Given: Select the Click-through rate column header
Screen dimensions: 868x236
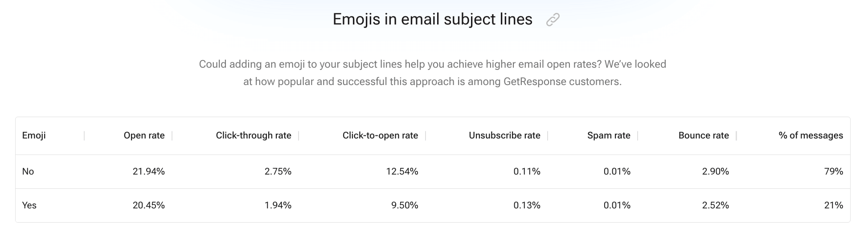Looking at the screenshot, I should tap(253, 135).
